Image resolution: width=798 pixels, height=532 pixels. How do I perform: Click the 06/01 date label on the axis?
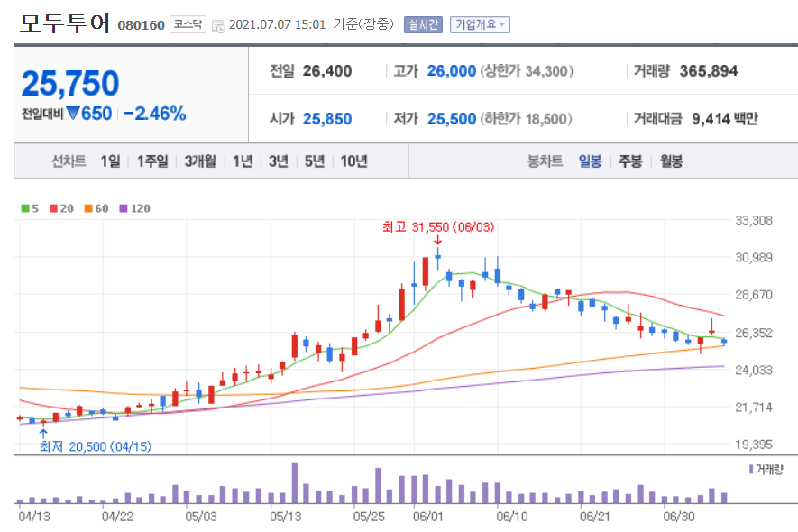(428, 516)
